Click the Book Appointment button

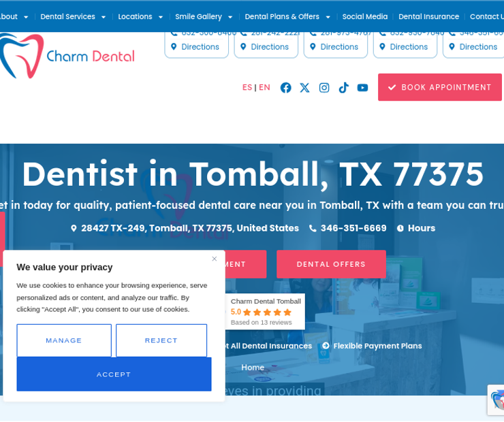coord(440,87)
